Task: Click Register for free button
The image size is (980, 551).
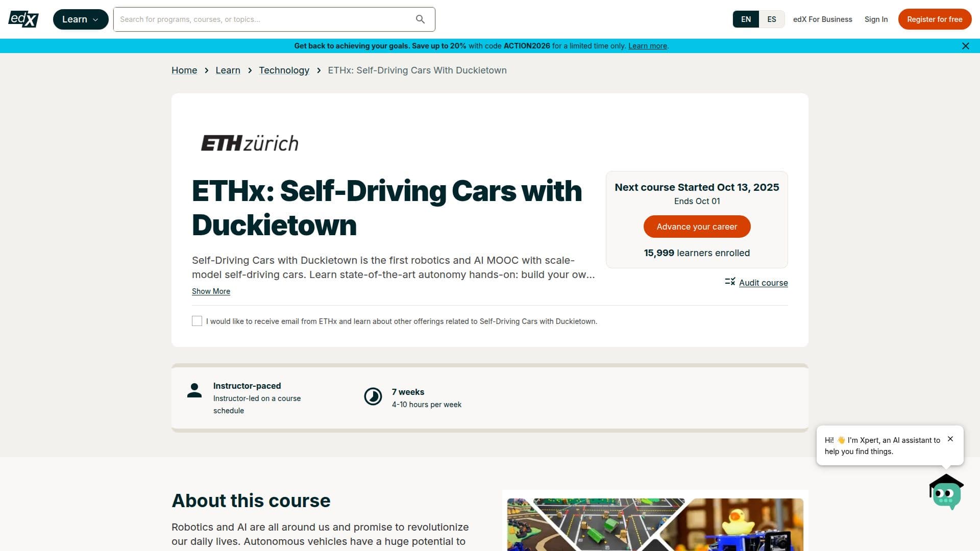Action: click(935, 19)
